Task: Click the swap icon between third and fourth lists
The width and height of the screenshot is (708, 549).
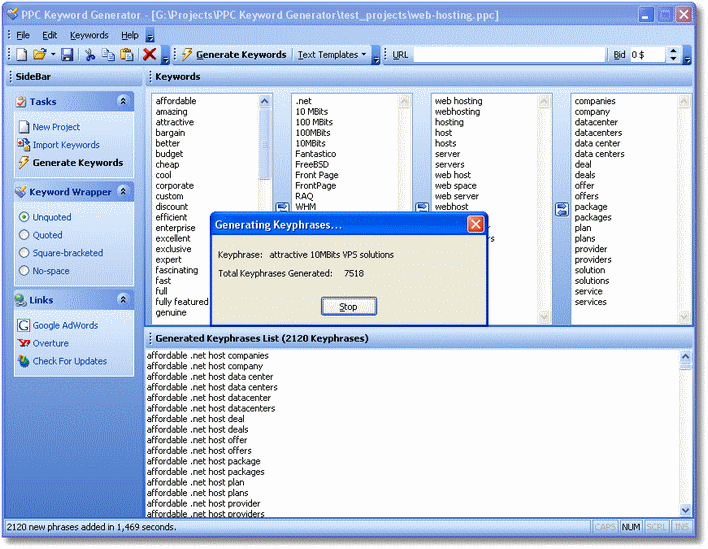Action: [x=562, y=209]
